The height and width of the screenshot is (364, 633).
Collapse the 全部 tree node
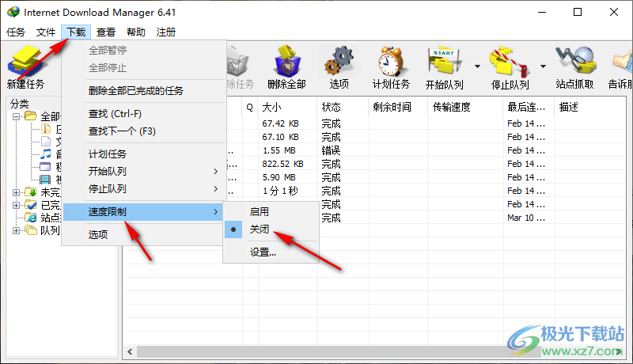(16, 117)
